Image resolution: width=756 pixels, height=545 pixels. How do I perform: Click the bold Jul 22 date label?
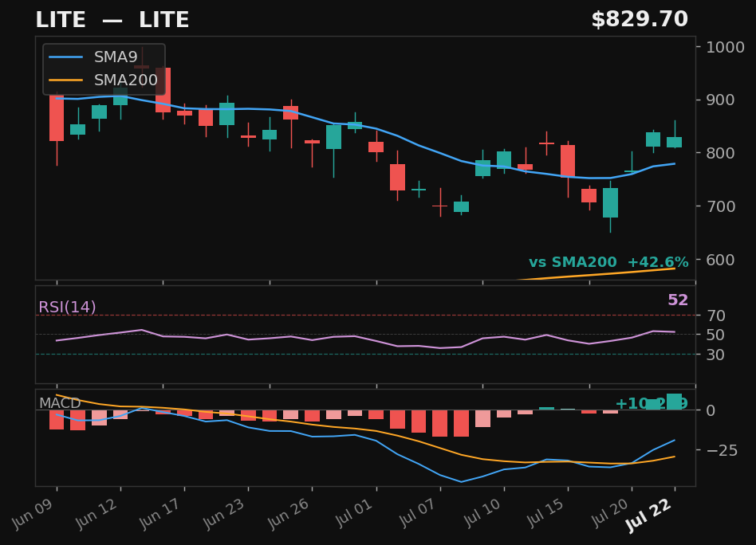click(x=650, y=515)
